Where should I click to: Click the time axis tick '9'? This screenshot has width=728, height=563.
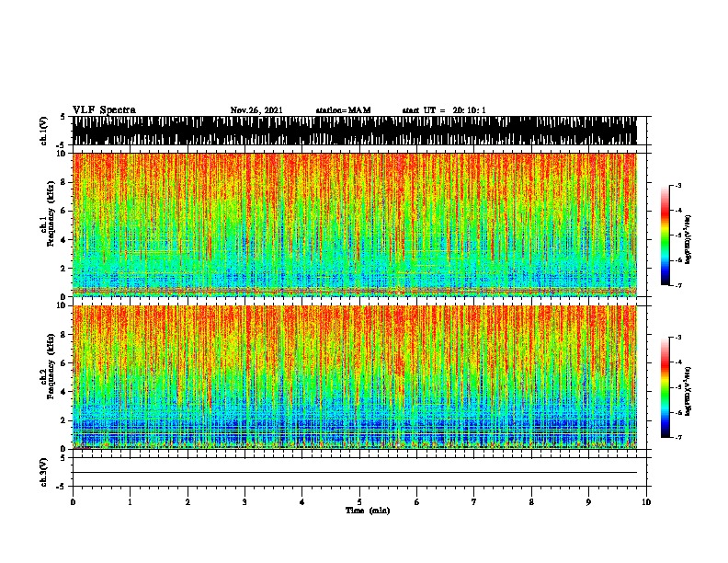[588, 502]
